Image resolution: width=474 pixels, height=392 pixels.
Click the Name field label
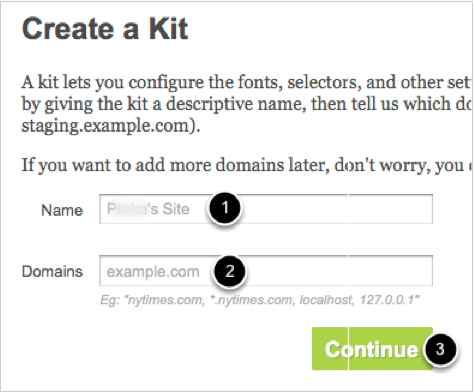[62, 210]
